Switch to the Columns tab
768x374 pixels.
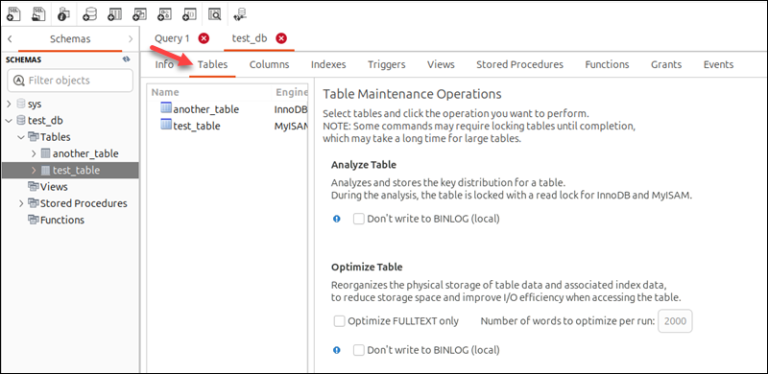269,65
